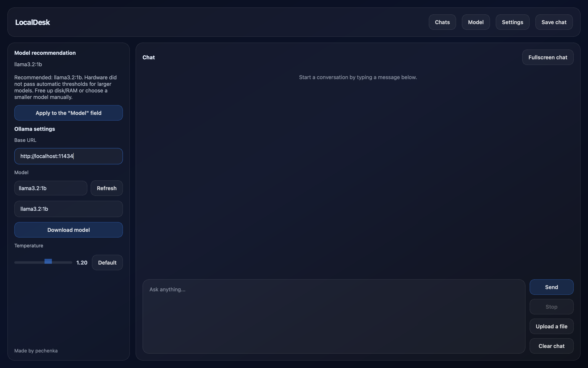Click the "Model recommendation" heading
588x368 pixels.
[45, 53]
